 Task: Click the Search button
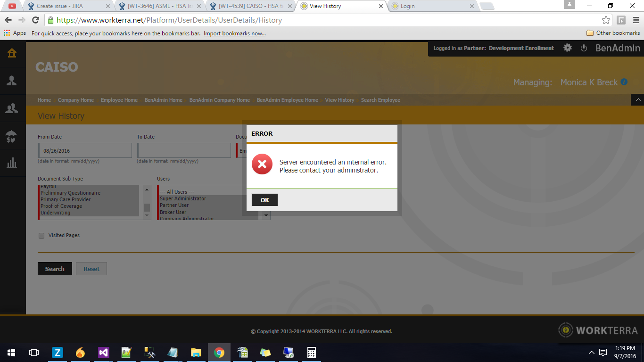pyautogui.click(x=55, y=269)
